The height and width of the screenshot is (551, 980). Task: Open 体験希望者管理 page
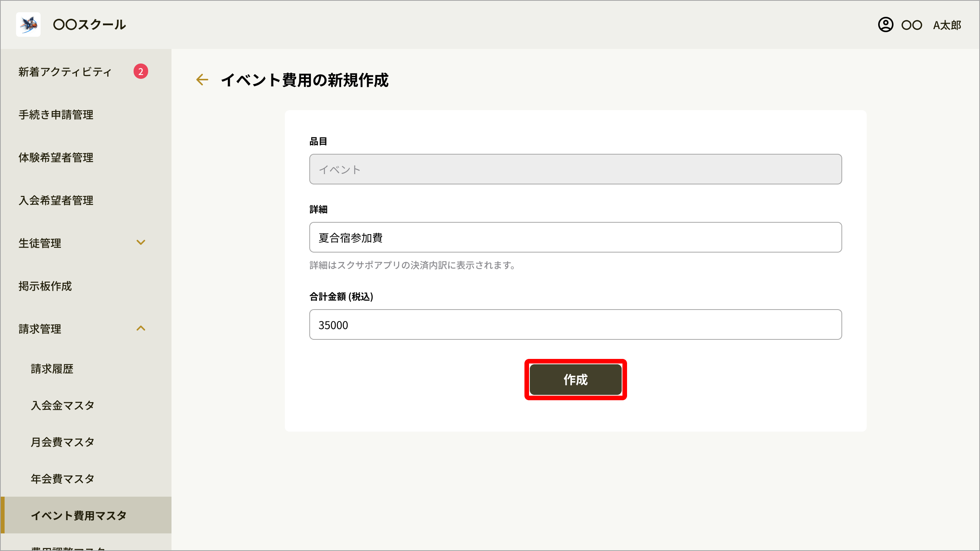56,158
